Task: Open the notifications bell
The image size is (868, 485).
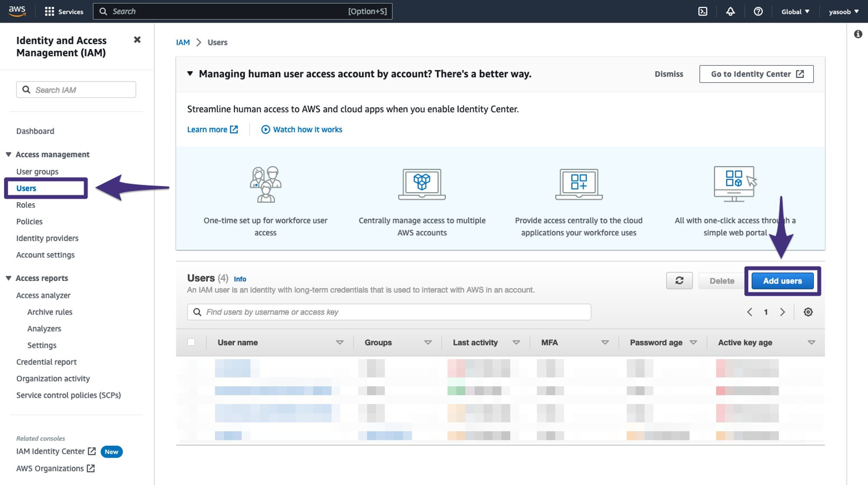Action: pos(730,12)
